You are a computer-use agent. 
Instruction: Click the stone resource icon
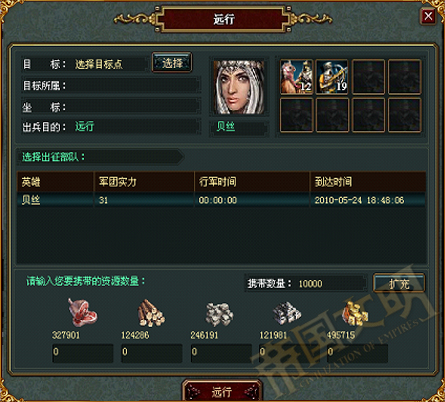pyautogui.click(x=219, y=314)
